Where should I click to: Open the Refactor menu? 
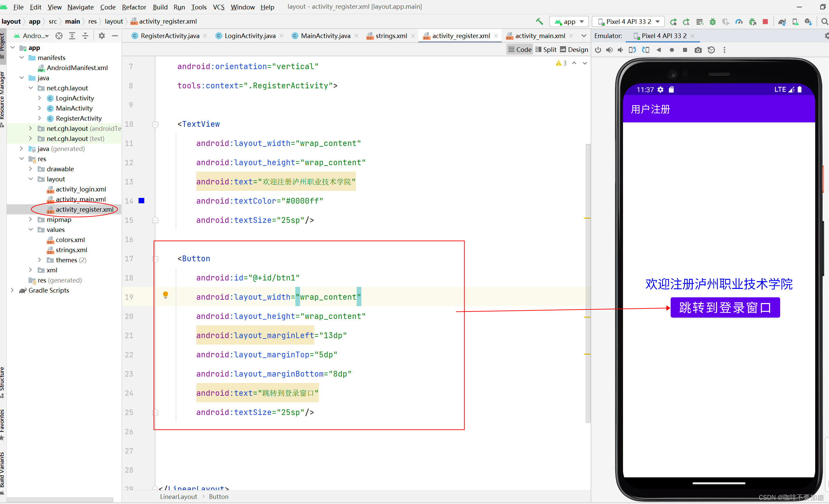tap(134, 7)
